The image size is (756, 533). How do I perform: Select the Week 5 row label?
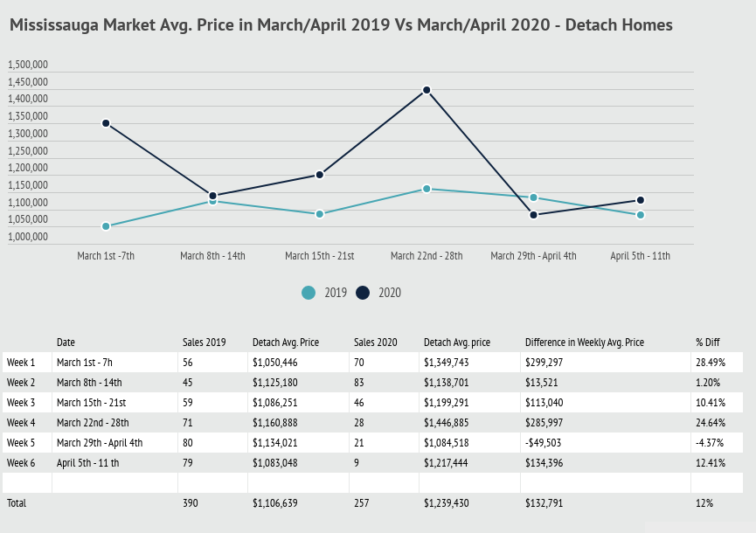[x=21, y=443]
